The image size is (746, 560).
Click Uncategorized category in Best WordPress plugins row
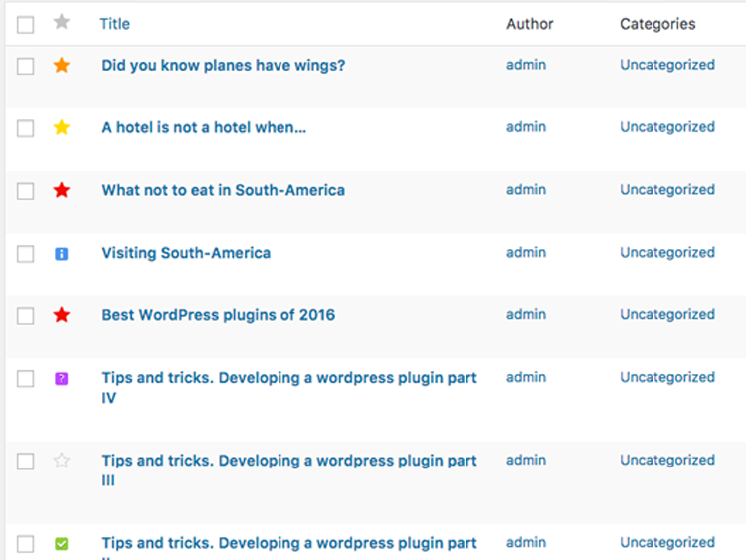tap(666, 315)
